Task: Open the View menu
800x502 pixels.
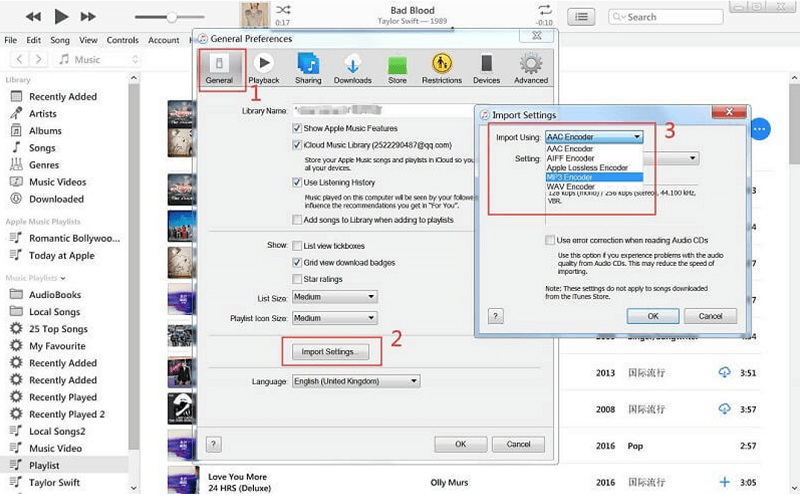Action: pyautogui.click(x=88, y=40)
